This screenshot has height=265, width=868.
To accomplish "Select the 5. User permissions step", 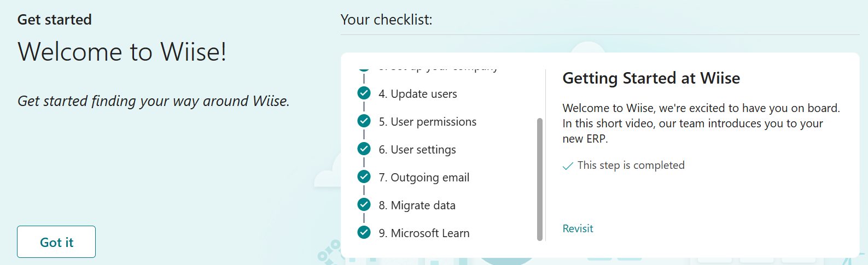I will pos(427,122).
